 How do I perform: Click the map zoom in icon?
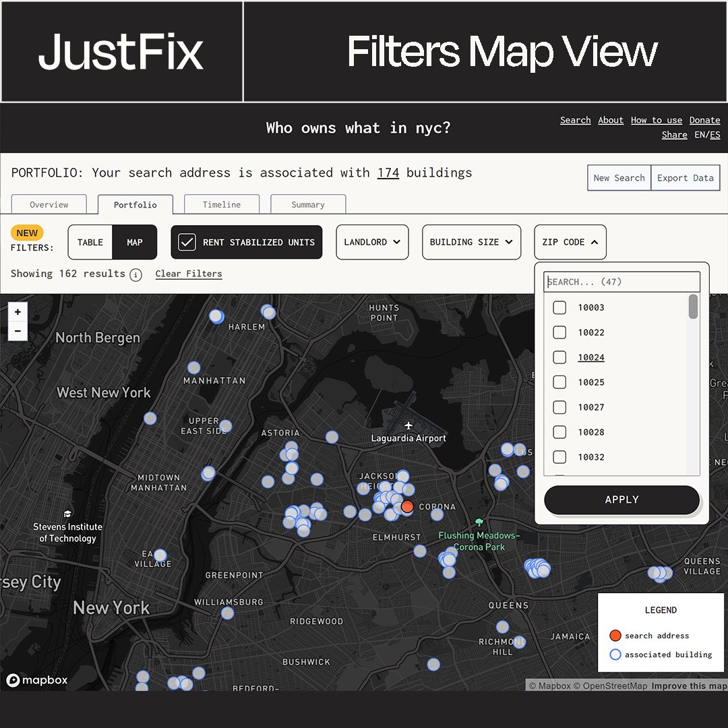pyautogui.click(x=18, y=311)
